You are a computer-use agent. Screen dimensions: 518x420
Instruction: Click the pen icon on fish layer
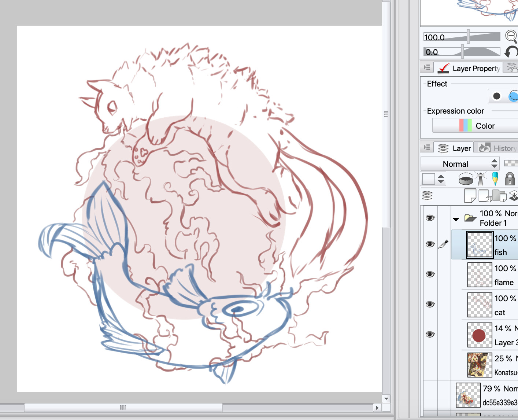444,244
